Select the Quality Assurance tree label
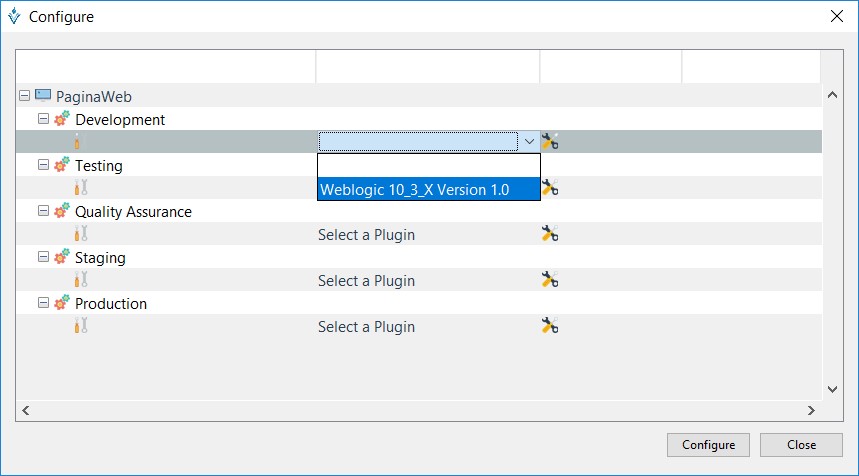Viewport: 859px width, 476px height. coord(133,211)
